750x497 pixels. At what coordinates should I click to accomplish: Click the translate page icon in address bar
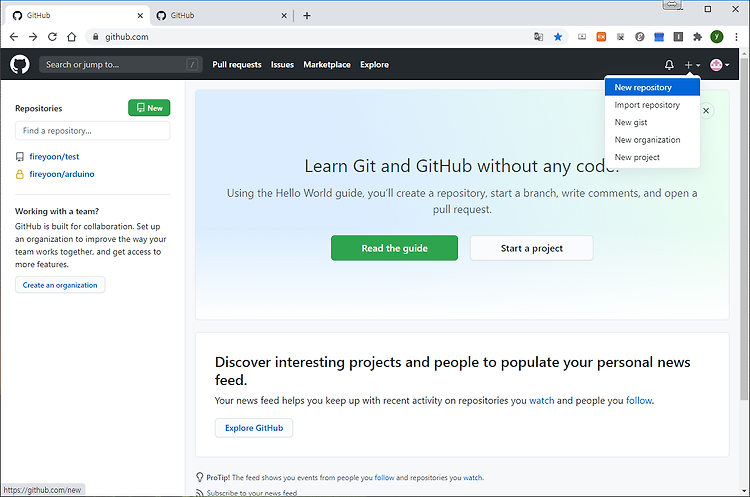pos(539,37)
